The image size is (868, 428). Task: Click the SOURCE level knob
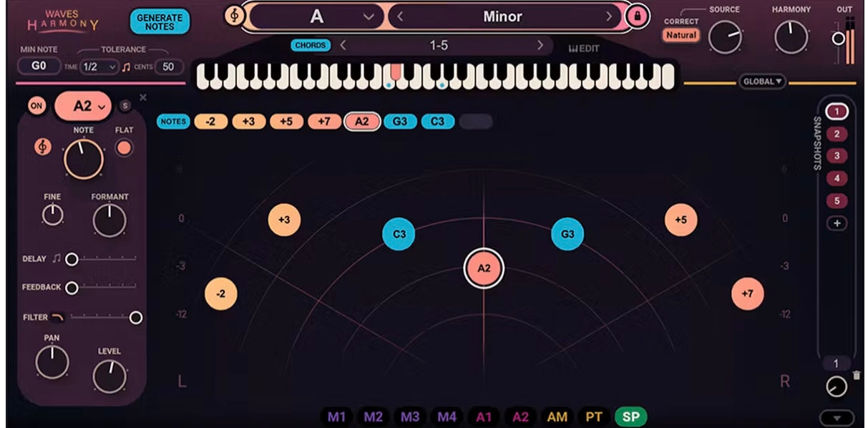pyautogui.click(x=725, y=37)
